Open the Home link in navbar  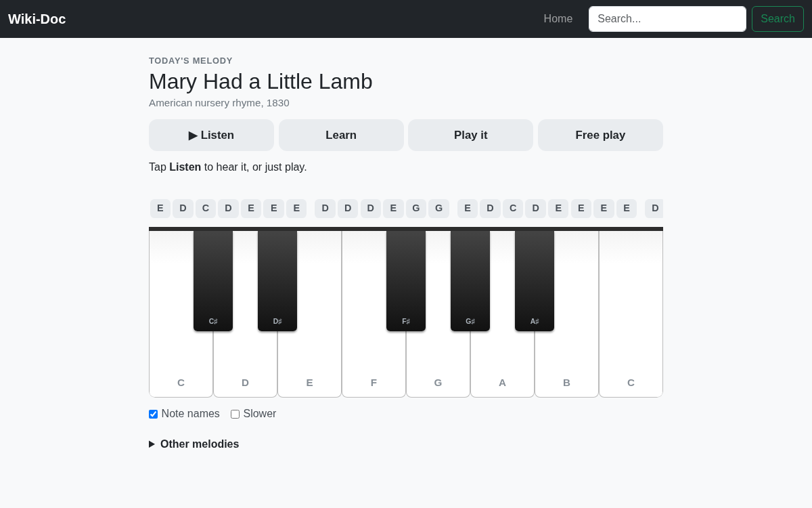(558, 19)
